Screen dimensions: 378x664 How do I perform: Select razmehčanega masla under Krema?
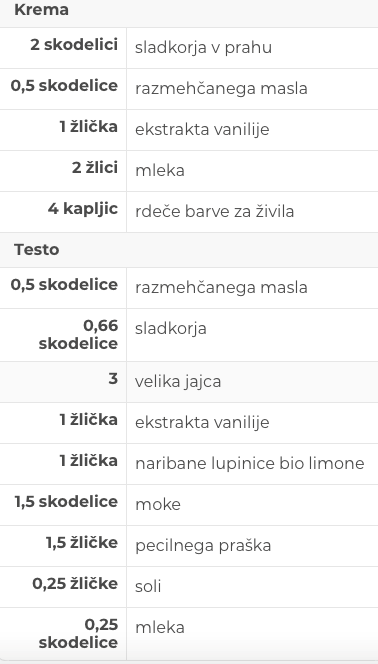(221, 89)
